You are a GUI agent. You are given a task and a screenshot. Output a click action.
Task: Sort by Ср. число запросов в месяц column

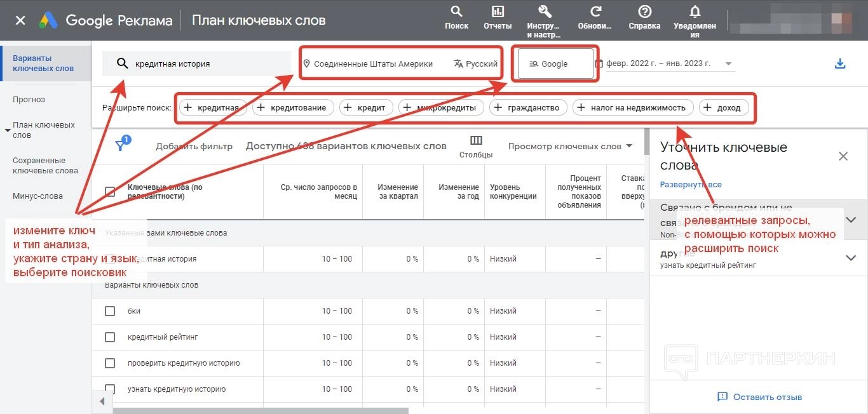tap(319, 192)
